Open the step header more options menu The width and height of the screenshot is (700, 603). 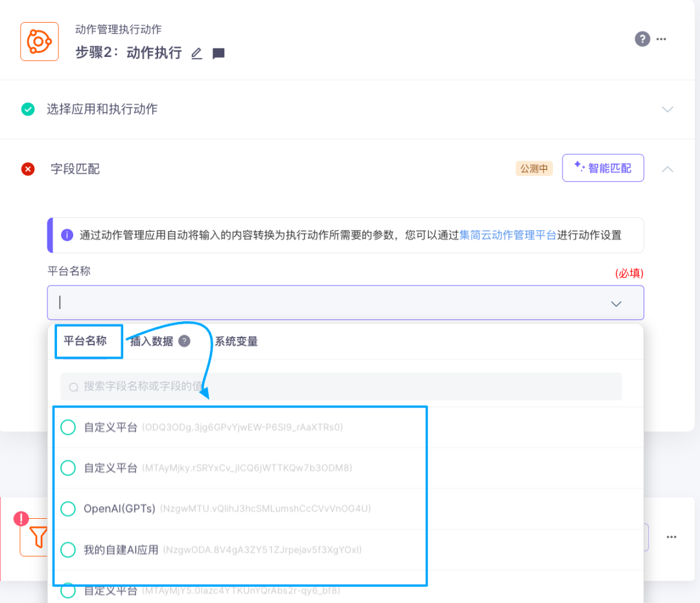661,39
